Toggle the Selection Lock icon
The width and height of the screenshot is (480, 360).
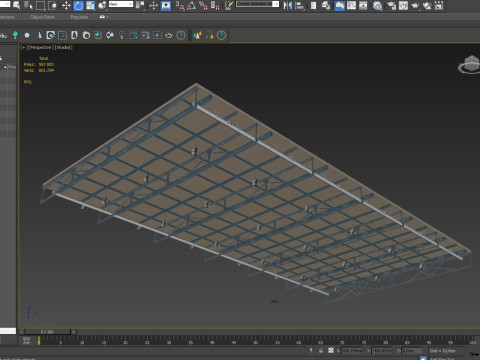321,351
